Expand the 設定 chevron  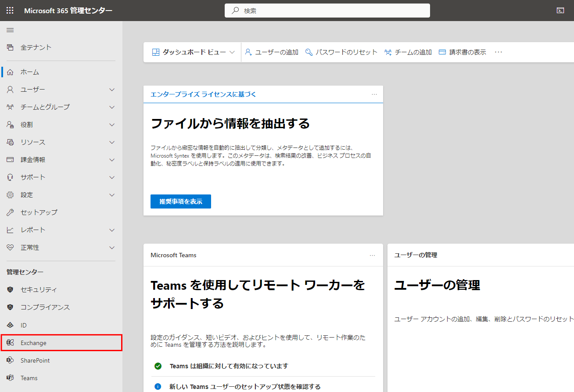(x=112, y=195)
